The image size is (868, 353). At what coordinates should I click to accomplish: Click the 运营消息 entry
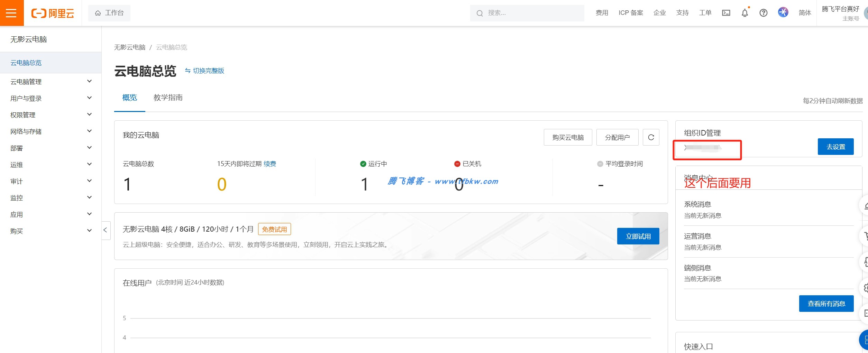pos(697,236)
